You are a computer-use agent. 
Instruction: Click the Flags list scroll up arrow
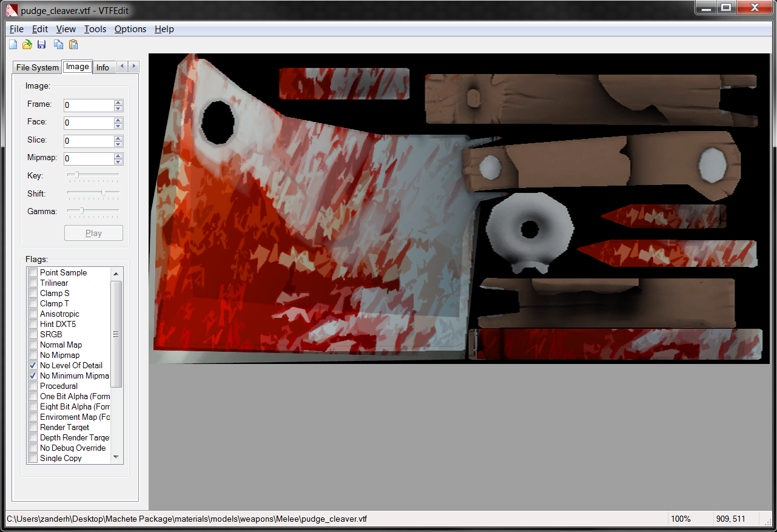coord(116,274)
